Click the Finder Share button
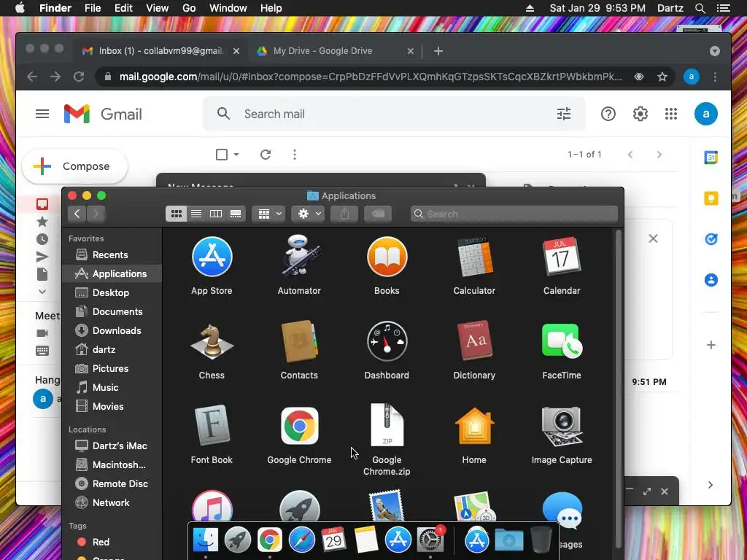The image size is (747, 560). tap(344, 214)
